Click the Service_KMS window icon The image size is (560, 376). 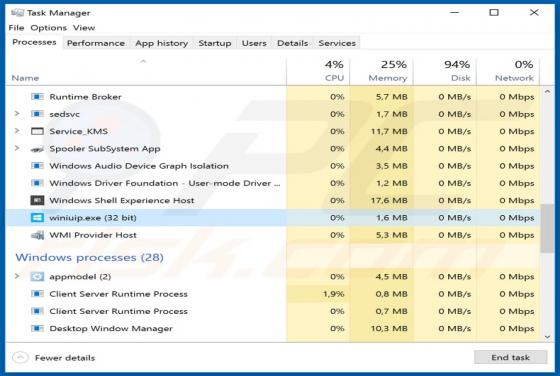37,131
